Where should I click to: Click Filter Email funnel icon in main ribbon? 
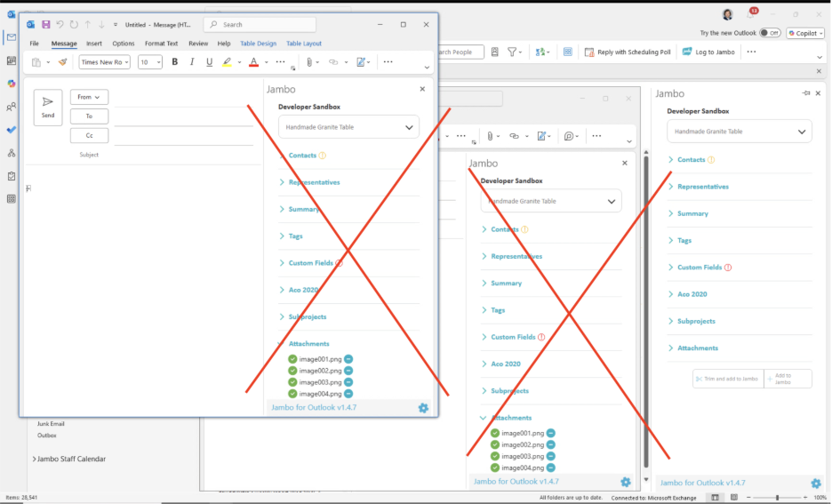(x=511, y=52)
